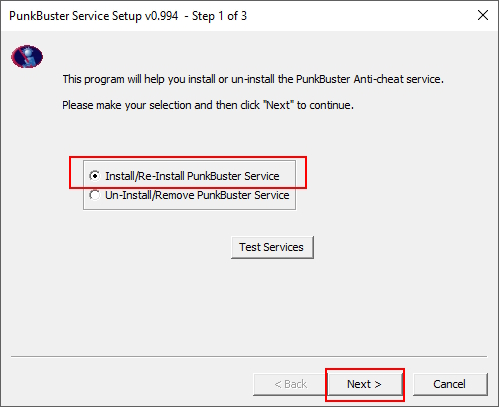Cancel the PunkBuster setup wizard
The width and height of the screenshot is (499, 407).
tap(450, 384)
